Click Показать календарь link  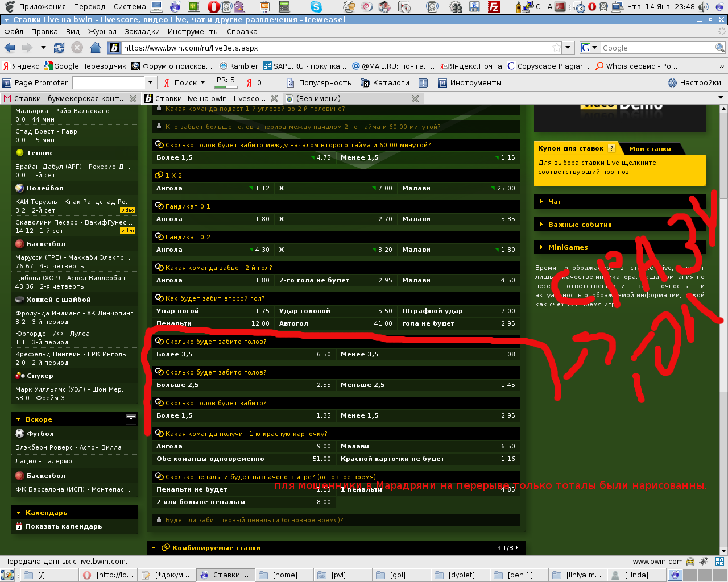click(x=64, y=526)
